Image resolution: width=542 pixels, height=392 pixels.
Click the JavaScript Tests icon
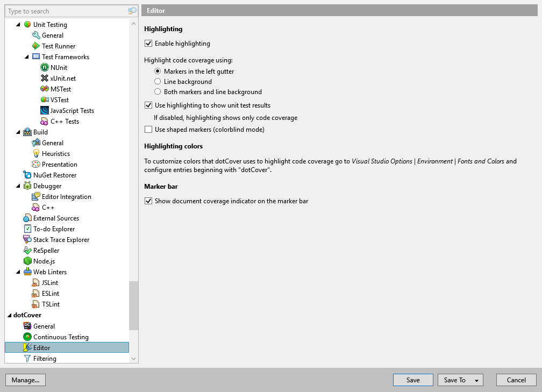click(45, 110)
